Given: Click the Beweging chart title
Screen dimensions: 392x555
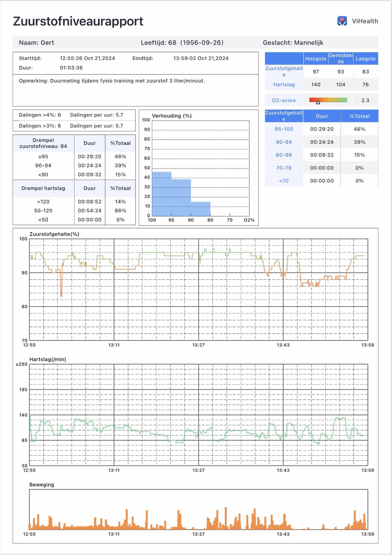Looking at the screenshot, I should click(42, 485).
